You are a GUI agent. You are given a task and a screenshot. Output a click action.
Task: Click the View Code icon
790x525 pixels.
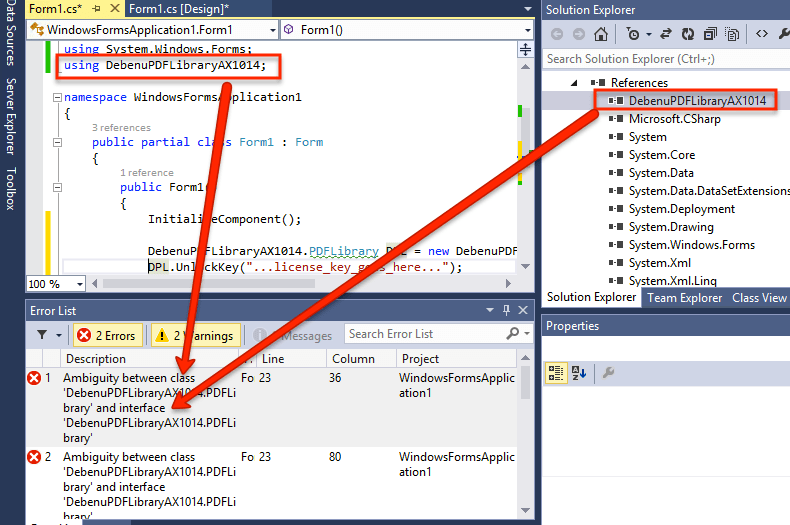coord(762,34)
